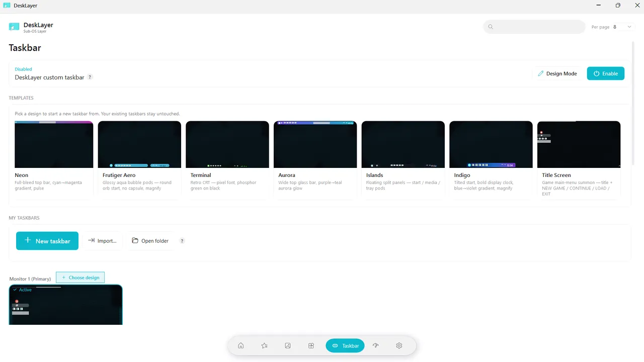644x362 pixels.
Task: Pick the Title Screen template thumbnail
Action: click(x=579, y=144)
